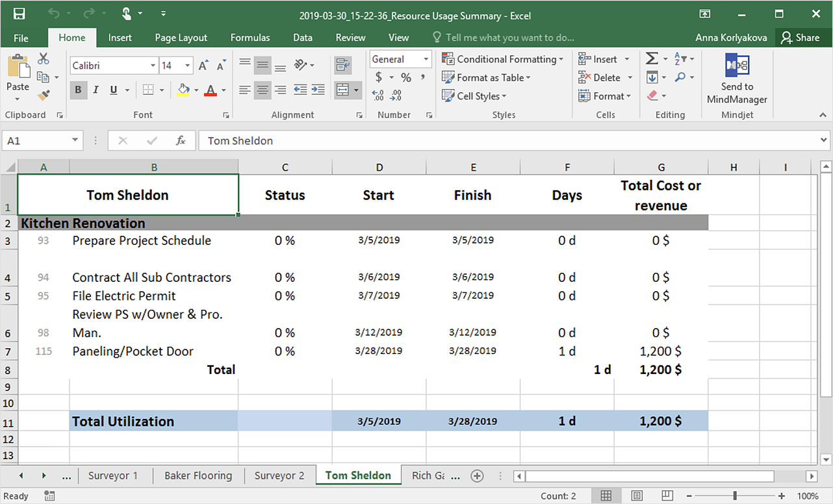This screenshot has height=504, width=833.
Task: Expand the General number format dropdown
Action: 426,59
